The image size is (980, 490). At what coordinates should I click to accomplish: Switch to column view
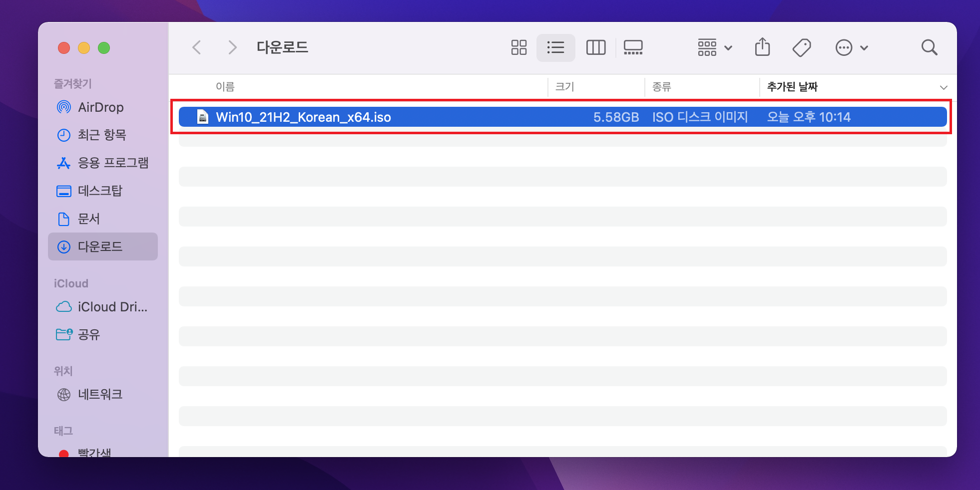click(596, 47)
